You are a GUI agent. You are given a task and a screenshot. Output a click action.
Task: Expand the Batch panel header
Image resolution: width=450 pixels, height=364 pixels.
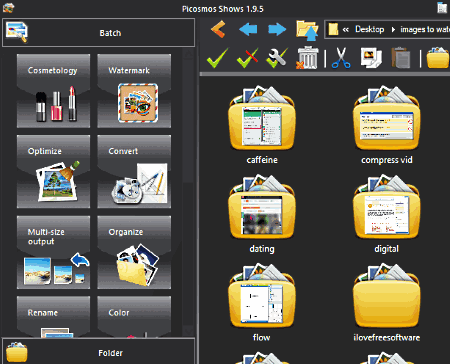(x=98, y=33)
